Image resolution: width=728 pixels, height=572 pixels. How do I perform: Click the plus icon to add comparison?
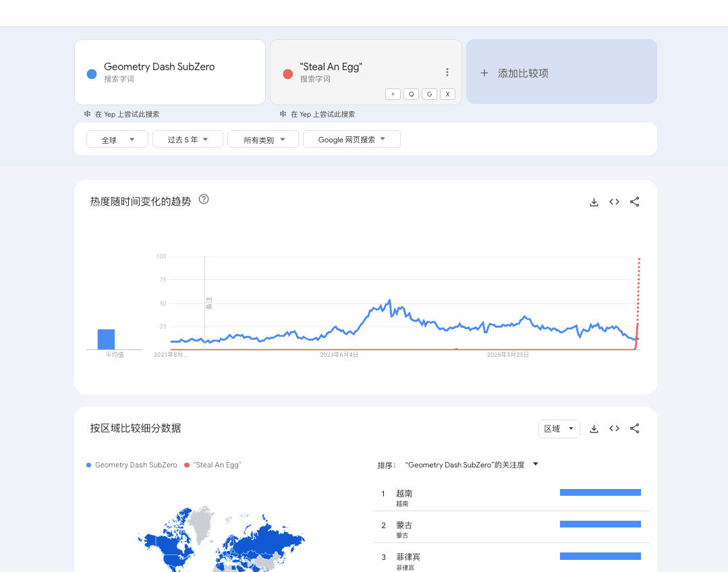pos(484,73)
